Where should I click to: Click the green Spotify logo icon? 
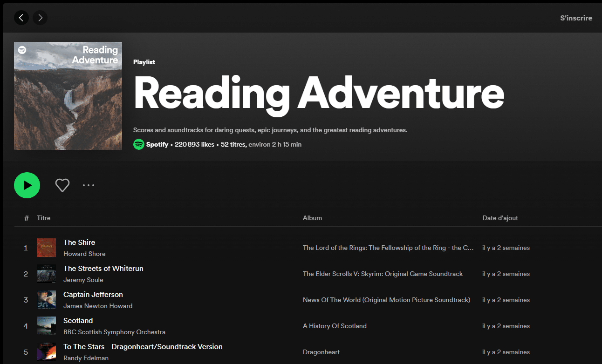tap(138, 144)
